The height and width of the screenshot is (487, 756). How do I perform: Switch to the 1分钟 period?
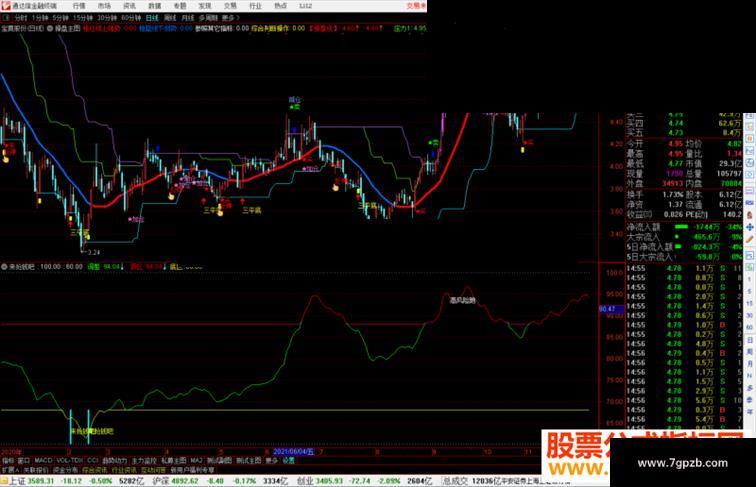[40, 18]
